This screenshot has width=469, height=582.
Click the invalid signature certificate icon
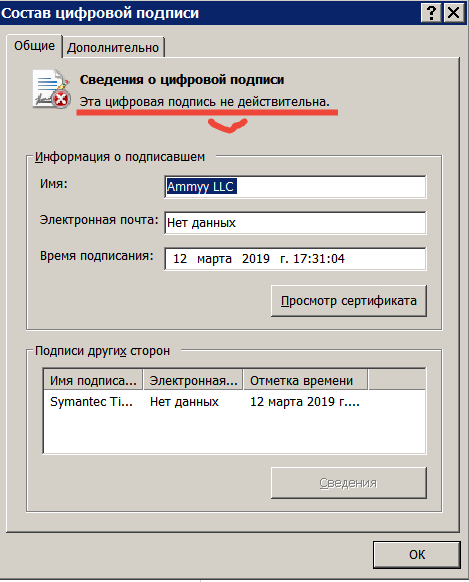(x=52, y=89)
